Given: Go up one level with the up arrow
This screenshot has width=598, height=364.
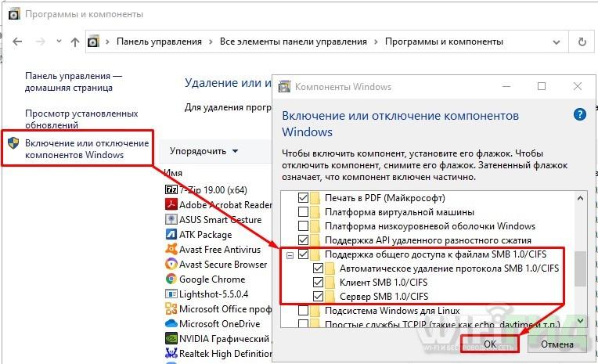Looking at the screenshot, I should tap(75, 42).
